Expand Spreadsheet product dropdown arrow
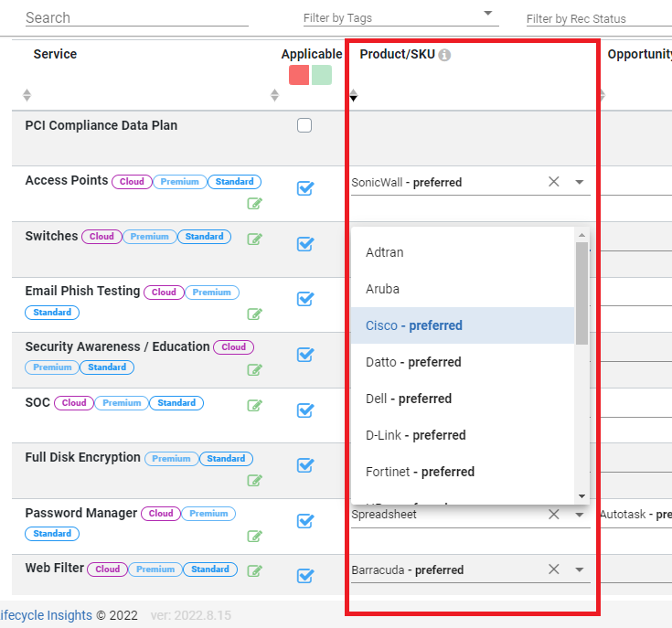 pyautogui.click(x=580, y=515)
